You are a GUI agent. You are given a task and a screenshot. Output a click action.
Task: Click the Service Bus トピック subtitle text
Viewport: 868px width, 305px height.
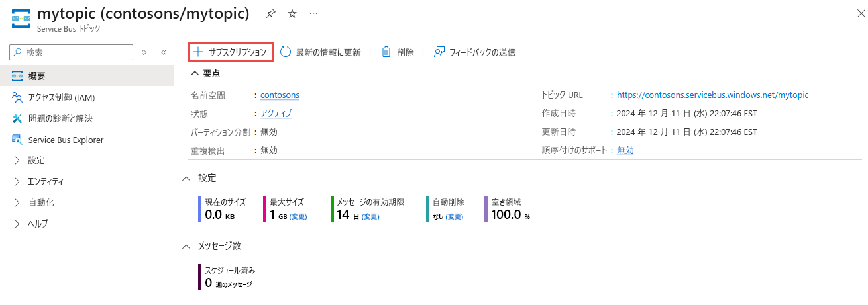69,29
